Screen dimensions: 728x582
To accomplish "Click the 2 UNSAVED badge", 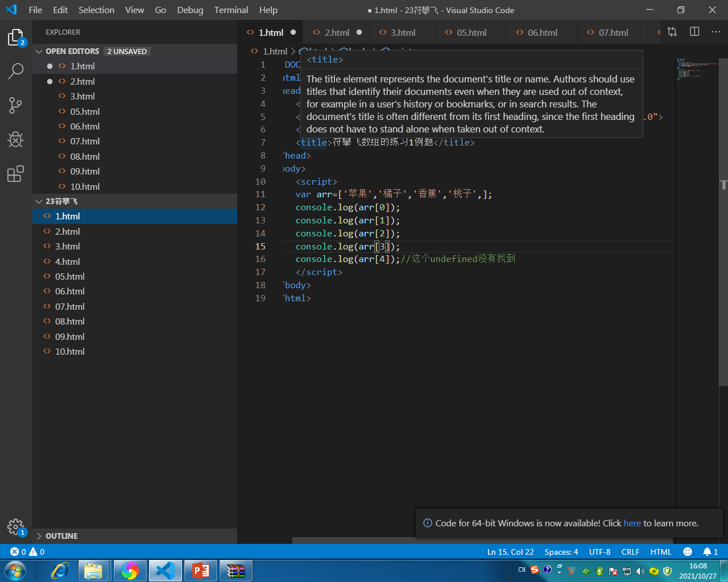I will point(127,51).
